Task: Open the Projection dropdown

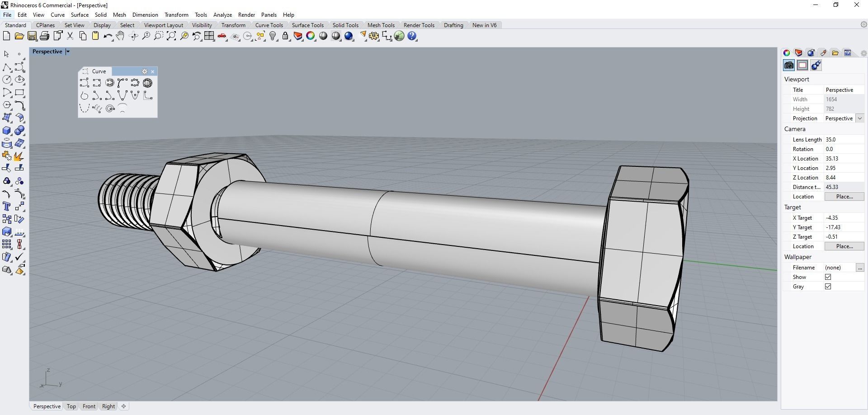Action: click(859, 118)
